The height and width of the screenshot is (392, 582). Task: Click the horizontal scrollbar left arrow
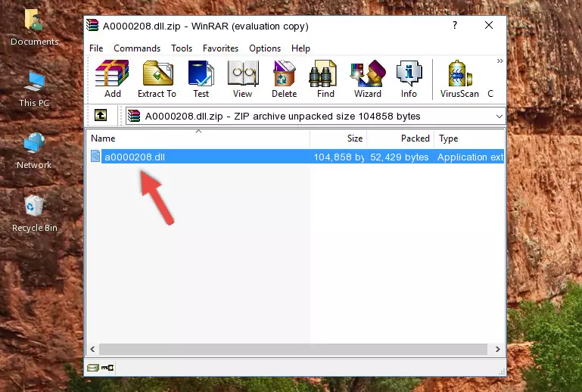click(x=92, y=349)
